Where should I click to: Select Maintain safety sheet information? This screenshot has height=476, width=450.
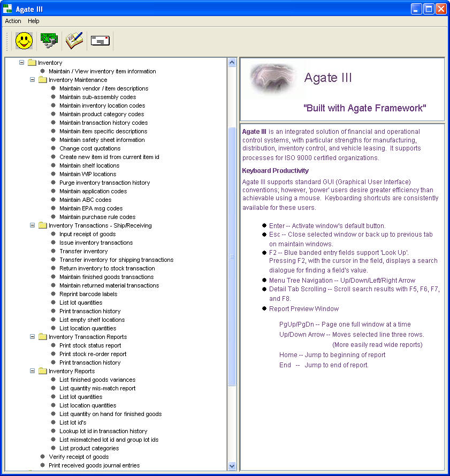click(x=102, y=140)
